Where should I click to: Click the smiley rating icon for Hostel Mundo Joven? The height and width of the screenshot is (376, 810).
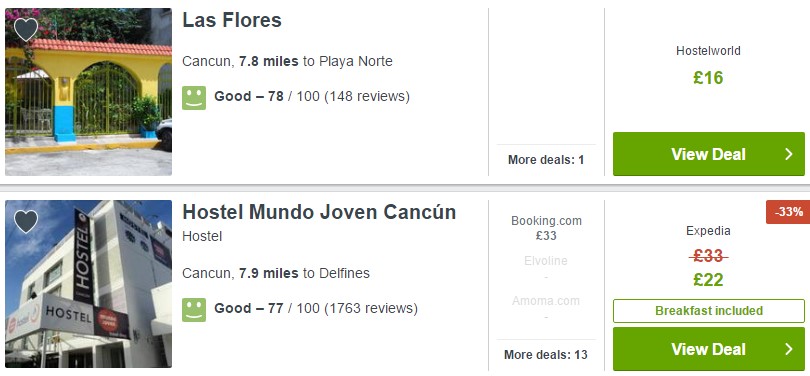coord(194,309)
